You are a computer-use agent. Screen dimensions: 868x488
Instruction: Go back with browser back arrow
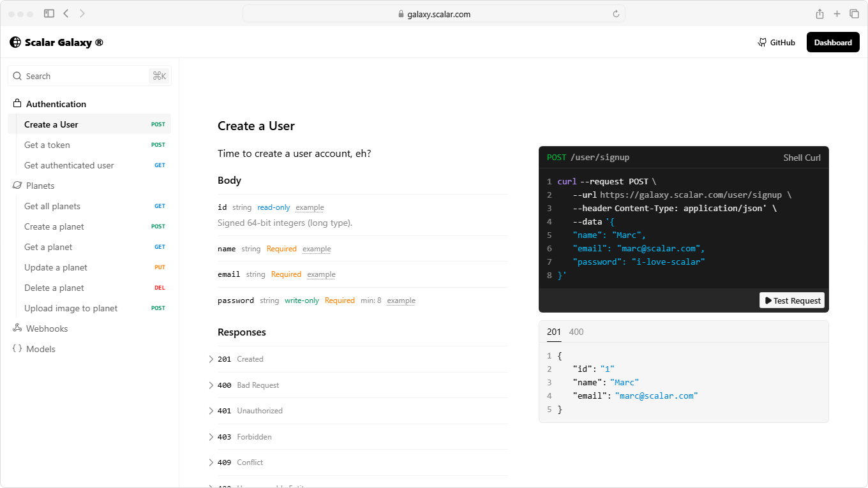point(66,13)
